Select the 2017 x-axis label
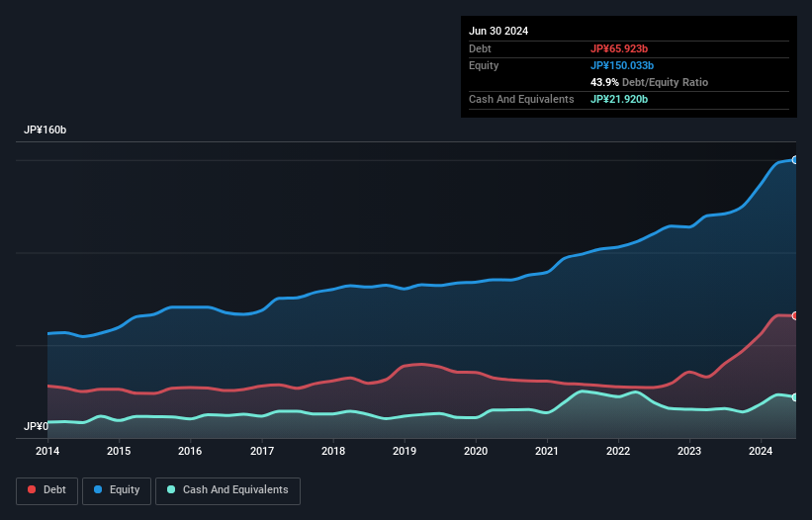Image resolution: width=812 pixels, height=520 pixels. tap(262, 452)
